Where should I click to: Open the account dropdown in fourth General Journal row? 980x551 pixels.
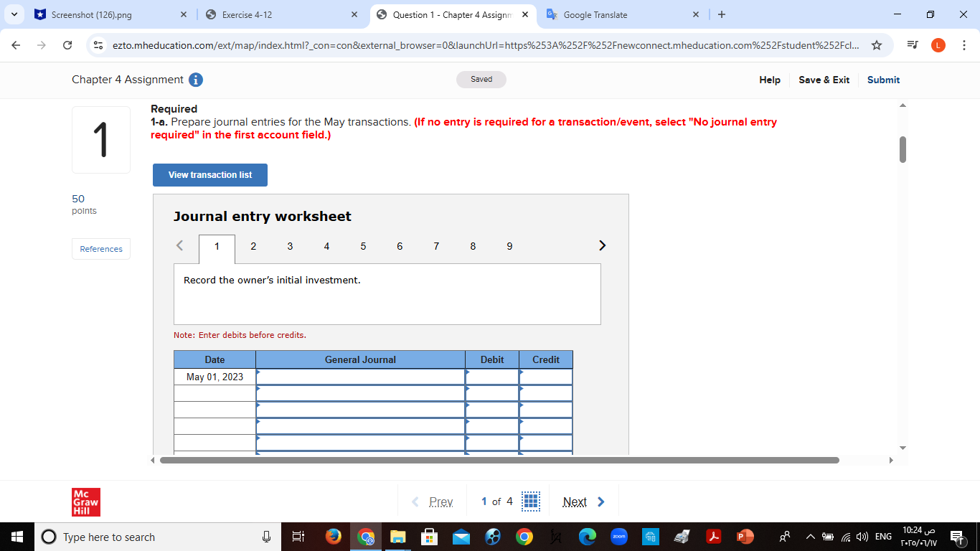[x=360, y=426]
